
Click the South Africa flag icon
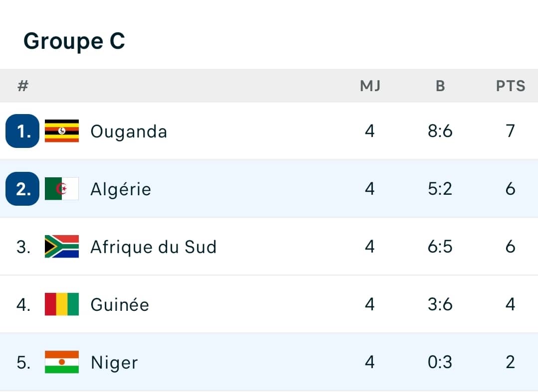(62, 247)
